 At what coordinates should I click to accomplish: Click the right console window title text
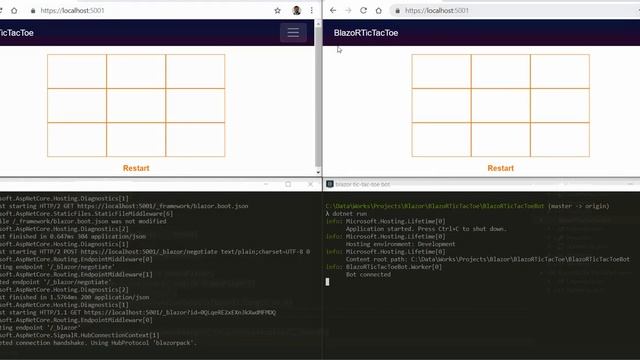pos(362,184)
